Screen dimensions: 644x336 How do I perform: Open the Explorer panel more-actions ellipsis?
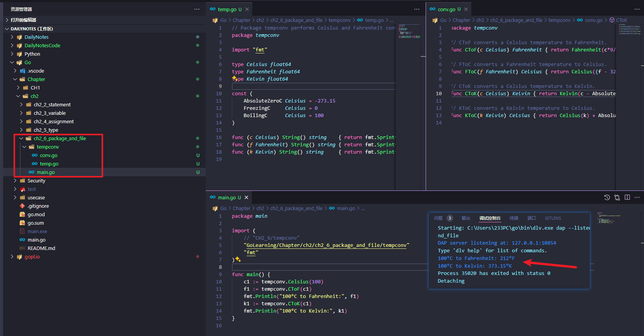(x=197, y=9)
